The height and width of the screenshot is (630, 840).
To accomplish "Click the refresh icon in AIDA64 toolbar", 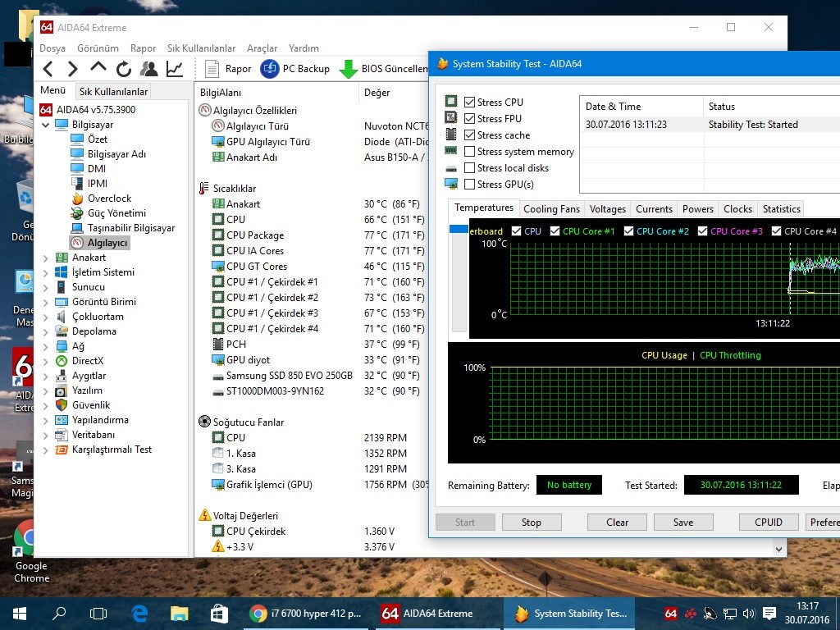I will click(123, 69).
